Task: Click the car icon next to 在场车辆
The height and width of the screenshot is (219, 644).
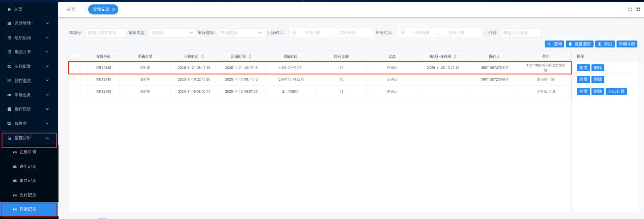Action: [x=15, y=152]
